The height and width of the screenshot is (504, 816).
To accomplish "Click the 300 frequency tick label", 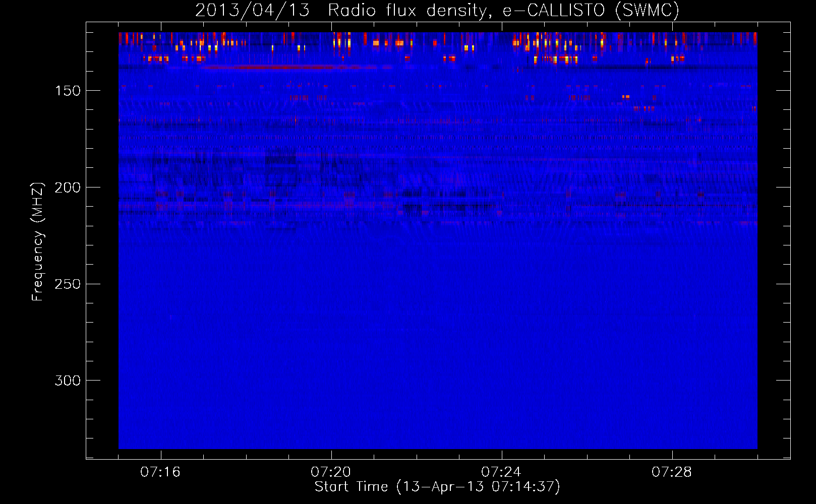I will tap(68, 381).
